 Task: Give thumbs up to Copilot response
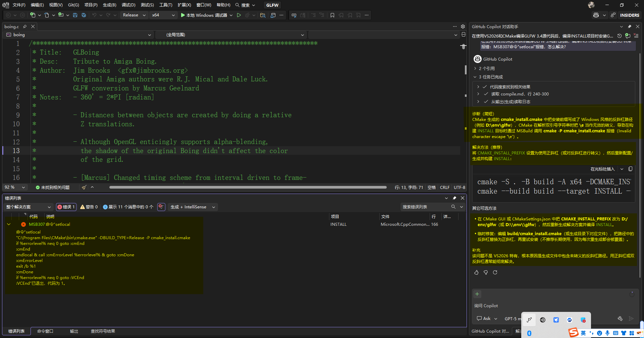click(x=476, y=272)
